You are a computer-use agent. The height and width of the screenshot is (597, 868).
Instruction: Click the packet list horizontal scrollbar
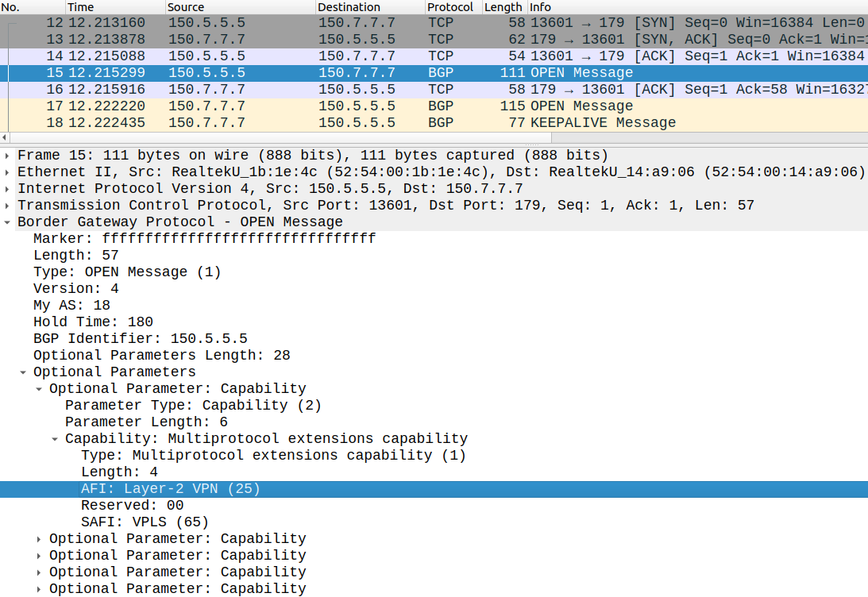tap(280, 137)
